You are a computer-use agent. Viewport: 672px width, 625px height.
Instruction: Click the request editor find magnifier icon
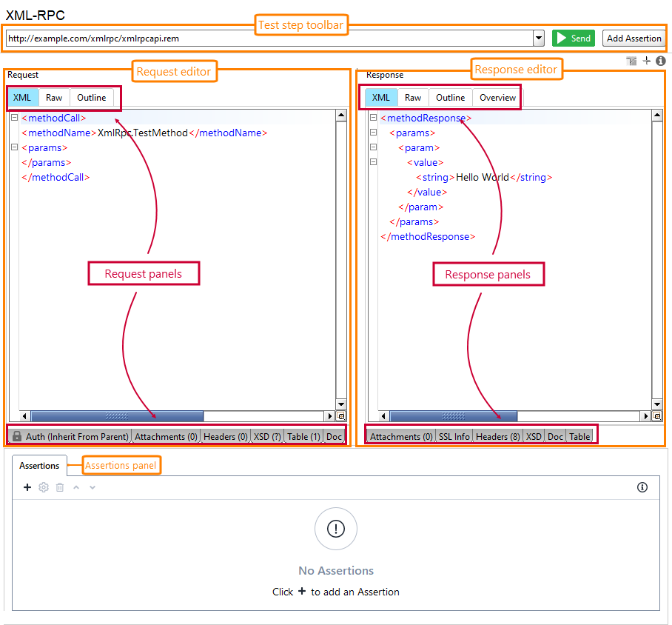click(x=341, y=416)
